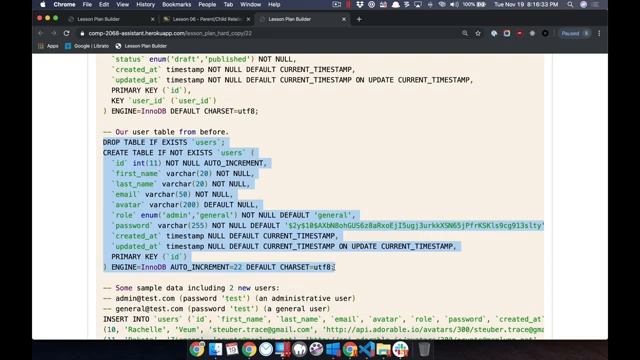The height and width of the screenshot is (360, 640).
Task: Open Slack from the dock
Action: tap(400, 349)
